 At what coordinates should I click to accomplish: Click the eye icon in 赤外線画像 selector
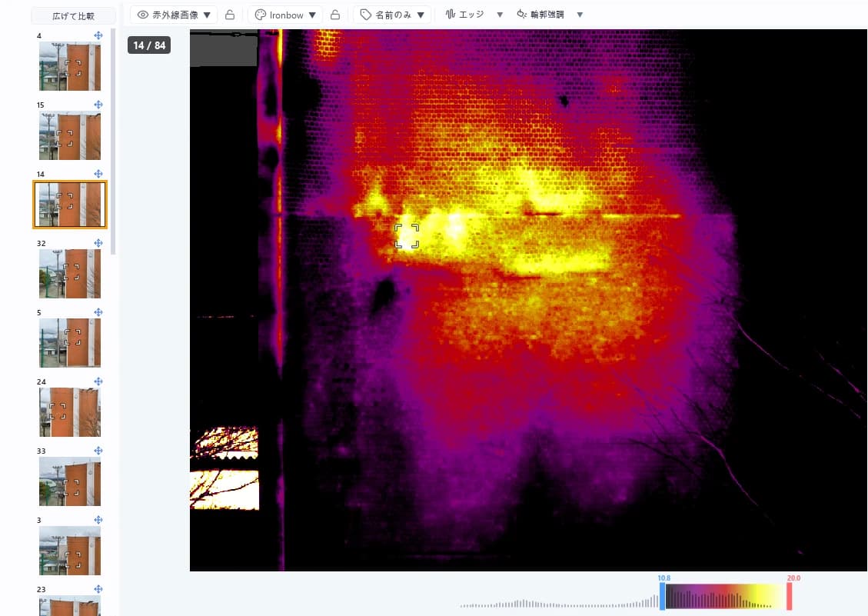pyautogui.click(x=143, y=15)
